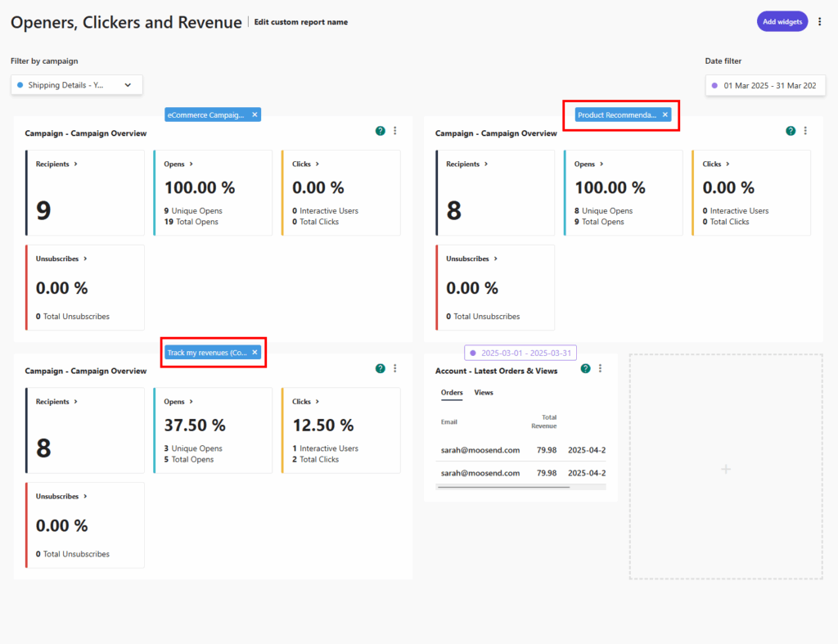Image resolution: width=838 pixels, height=644 pixels.
Task: Click the Add widgets button
Action: [782, 21]
